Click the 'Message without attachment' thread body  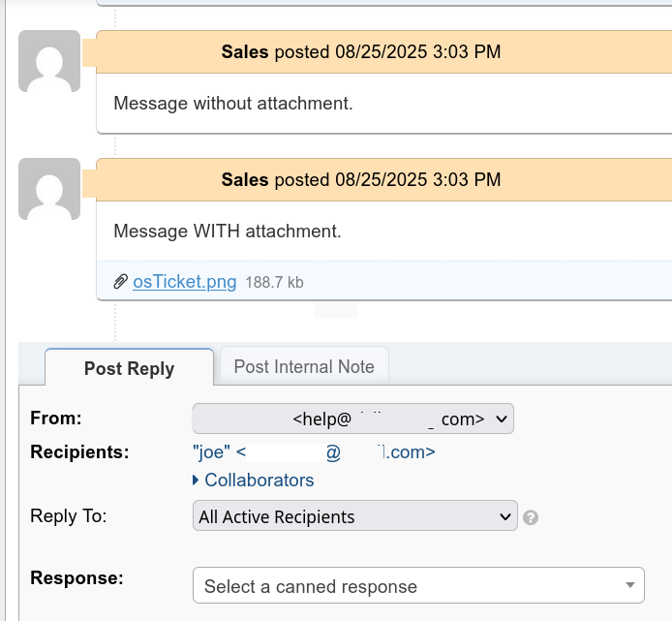384,104
